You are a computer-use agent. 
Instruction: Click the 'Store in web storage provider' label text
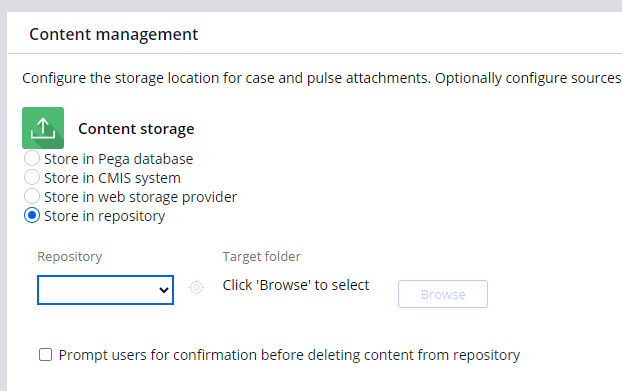pos(140,197)
